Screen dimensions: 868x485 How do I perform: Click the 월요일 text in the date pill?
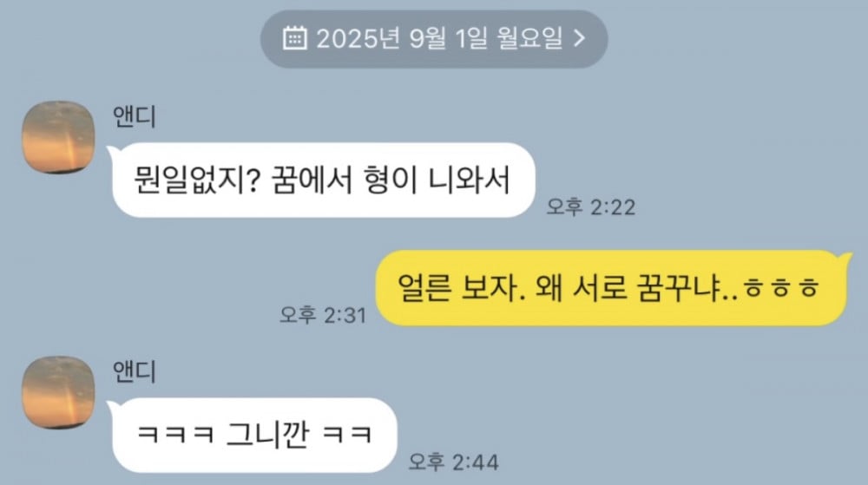(529, 38)
